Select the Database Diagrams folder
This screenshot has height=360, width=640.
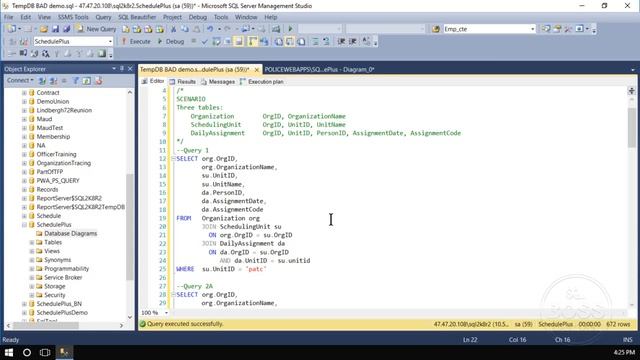(x=71, y=233)
